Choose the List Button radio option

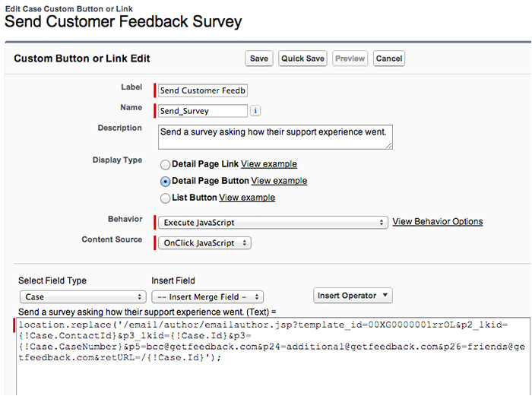point(165,198)
